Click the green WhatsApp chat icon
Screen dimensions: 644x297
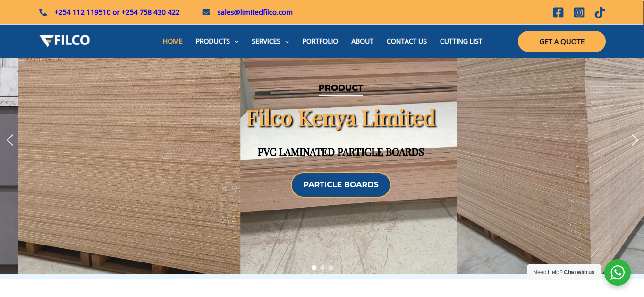(618, 272)
